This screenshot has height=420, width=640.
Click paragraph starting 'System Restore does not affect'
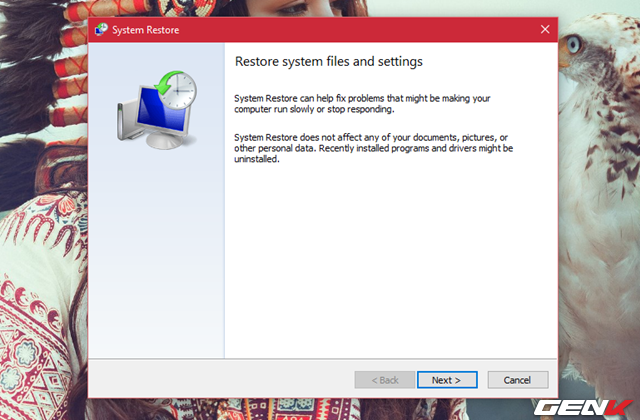(373, 148)
